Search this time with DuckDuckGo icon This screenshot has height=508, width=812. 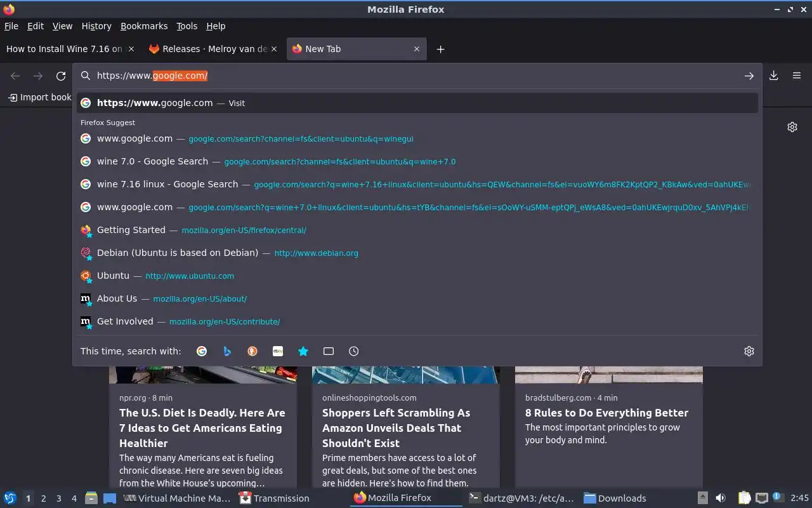[x=252, y=351]
